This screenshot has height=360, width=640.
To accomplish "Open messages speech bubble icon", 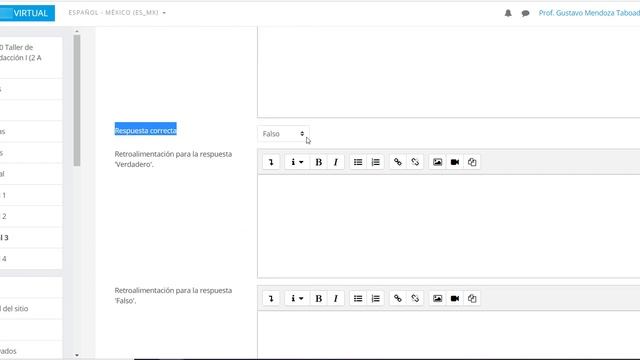I will [525, 13].
